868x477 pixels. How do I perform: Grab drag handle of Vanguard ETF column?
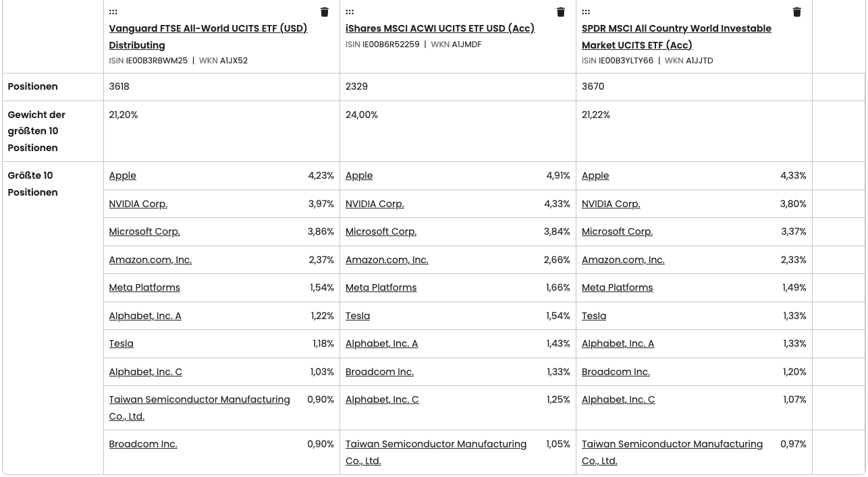113,12
